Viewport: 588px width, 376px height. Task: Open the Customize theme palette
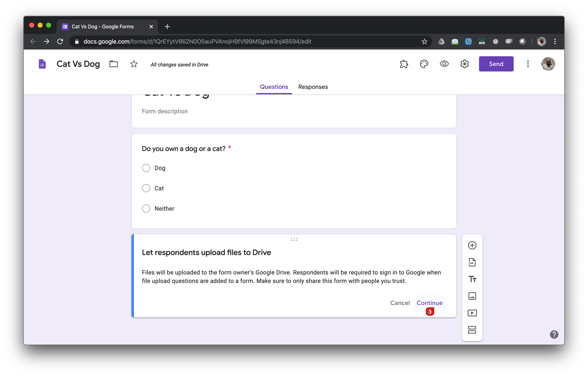424,64
